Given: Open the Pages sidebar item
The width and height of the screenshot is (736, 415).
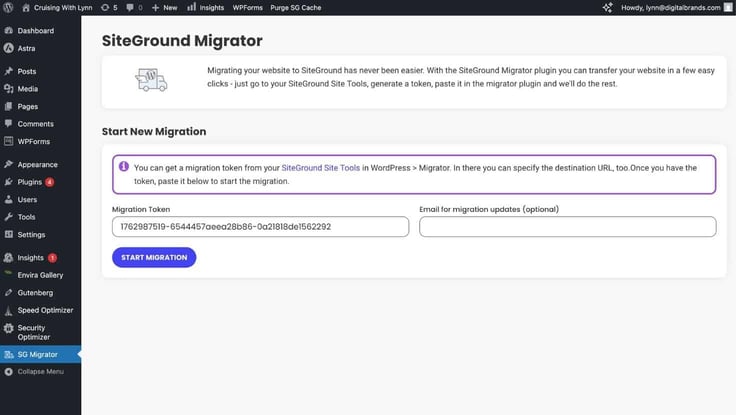Looking at the screenshot, I should pos(28,107).
